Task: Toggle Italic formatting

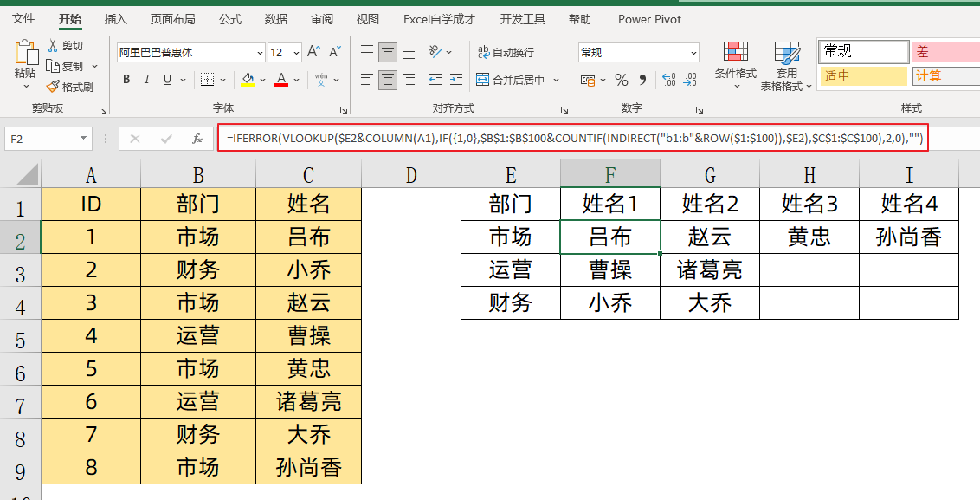Action: tap(147, 80)
